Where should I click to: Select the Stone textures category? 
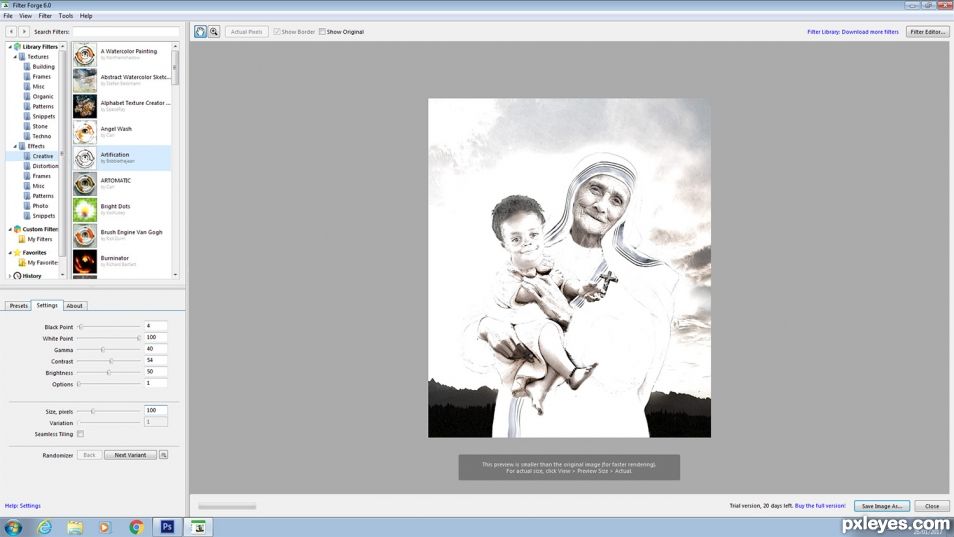click(40, 126)
